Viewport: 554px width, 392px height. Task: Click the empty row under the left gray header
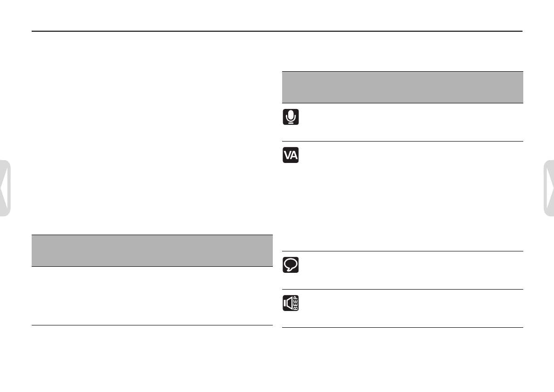(x=152, y=296)
